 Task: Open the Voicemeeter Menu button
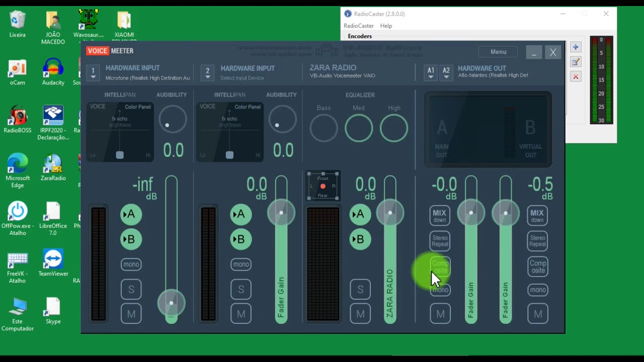click(x=498, y=52)
